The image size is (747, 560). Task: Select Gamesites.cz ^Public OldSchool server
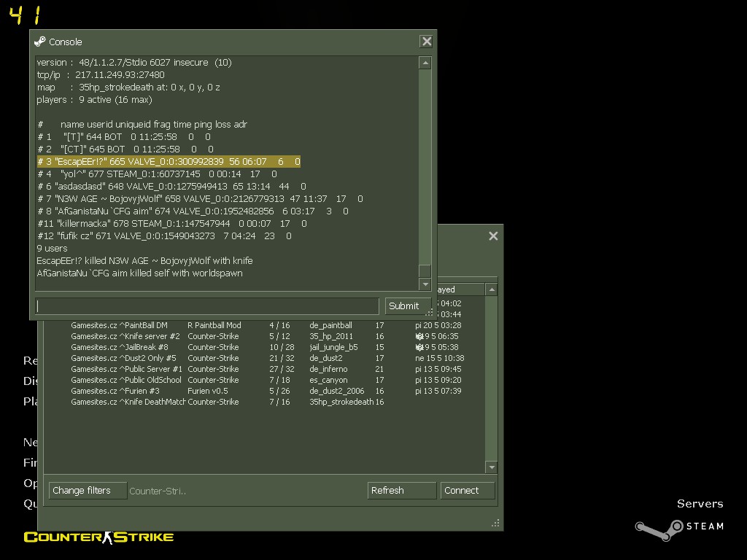pyautogui.click(x=266, y=380)
